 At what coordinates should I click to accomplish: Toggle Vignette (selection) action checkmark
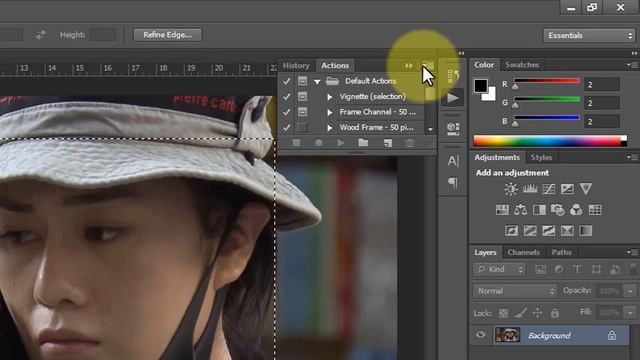(287, 96)
